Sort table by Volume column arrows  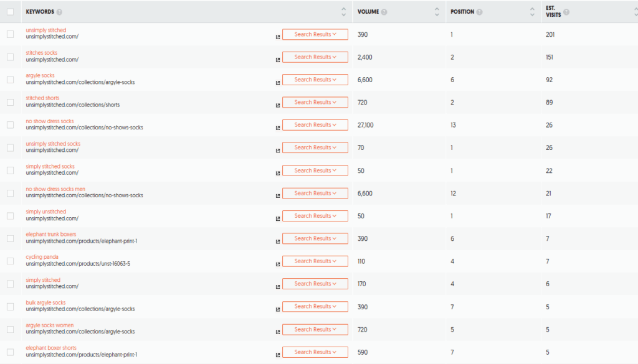click(437, 12)
